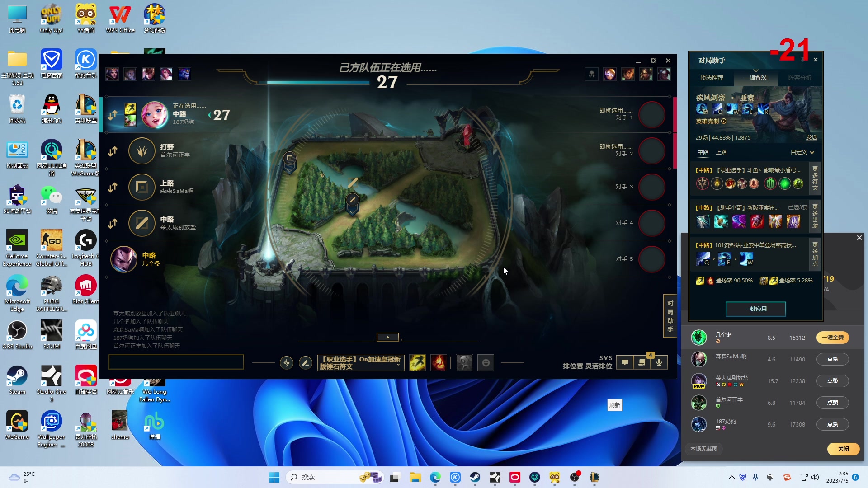This screenshot has height=488, width=868.
Task: Swap pick order with jungle teammate
Action: click(113, 151)
